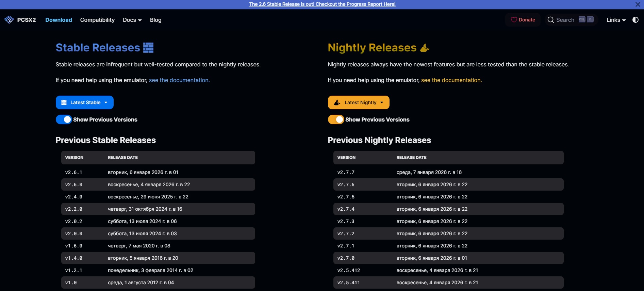This screenshot has height=291, width=644.
Task: Click the PCSX2 logo icon
Action: click(x=9, y=20)
